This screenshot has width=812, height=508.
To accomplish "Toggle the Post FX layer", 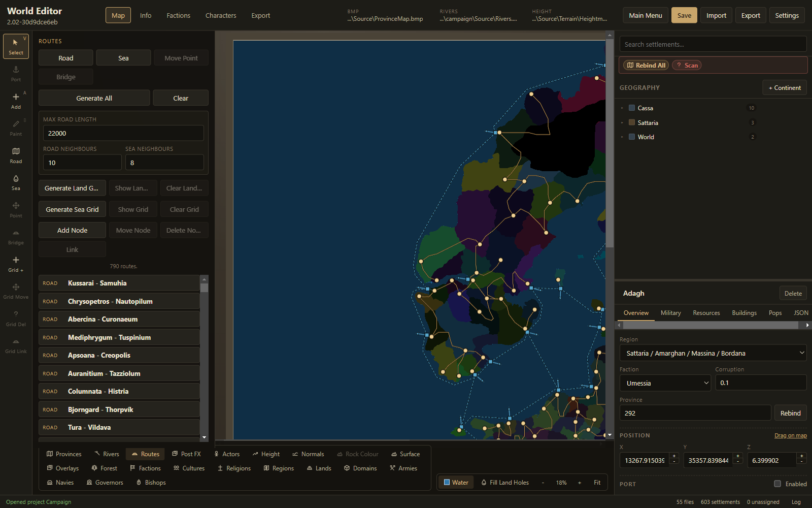I will (x=187, y=454).
